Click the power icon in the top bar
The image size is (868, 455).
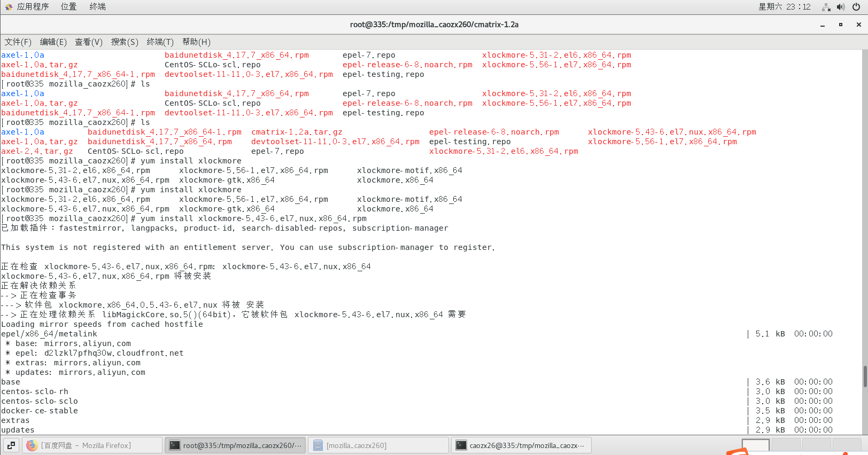point(856,7)
